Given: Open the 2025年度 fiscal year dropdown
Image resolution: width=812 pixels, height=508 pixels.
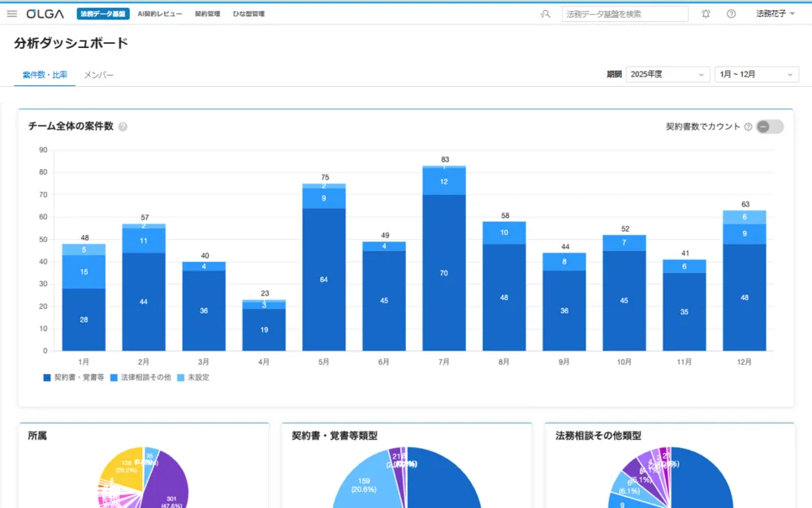Looking at the screenshot, I should tap(667, 75).
